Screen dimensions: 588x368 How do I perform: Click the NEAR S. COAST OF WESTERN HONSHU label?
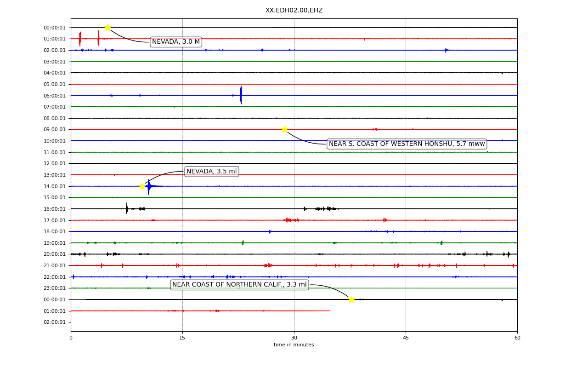coord(407,144)
